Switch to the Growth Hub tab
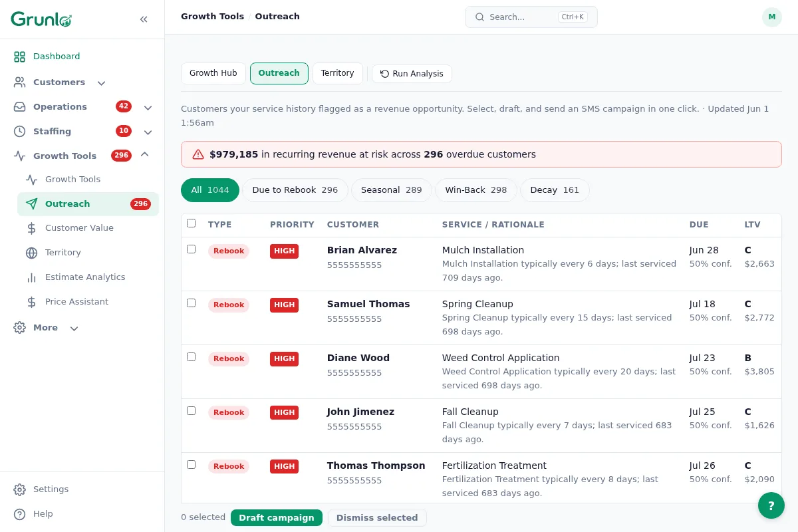The height and width of the screenshot is (532, 798). point(213,73)
